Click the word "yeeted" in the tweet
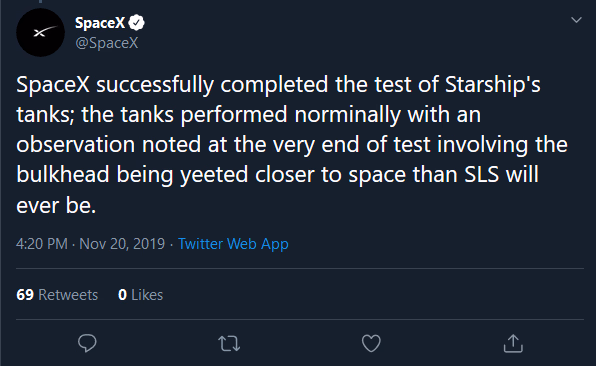The height and width of the screenshot is (366, 596). coord(214,175)
